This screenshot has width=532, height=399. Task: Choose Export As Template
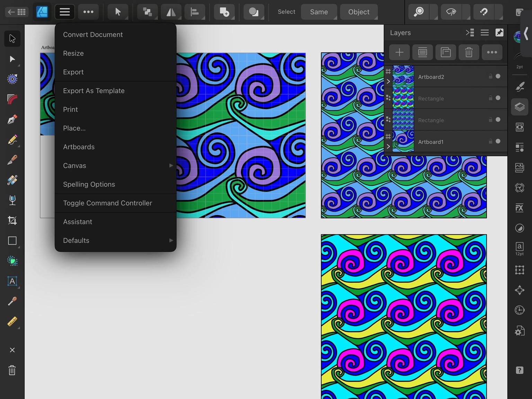coord(116,91)
